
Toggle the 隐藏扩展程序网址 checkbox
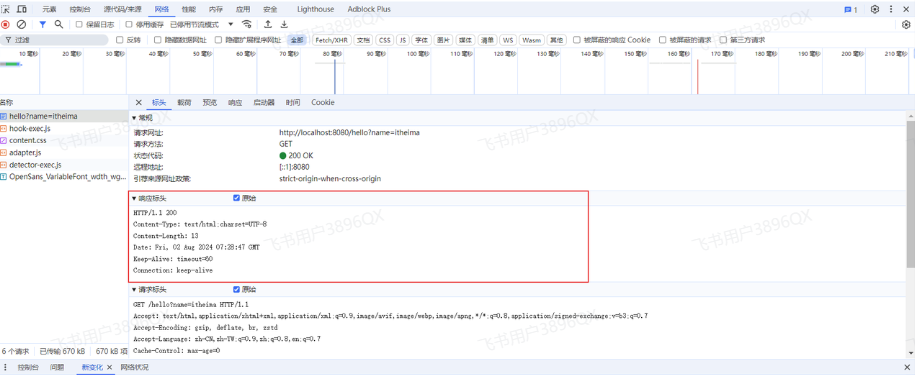[218, 40]
